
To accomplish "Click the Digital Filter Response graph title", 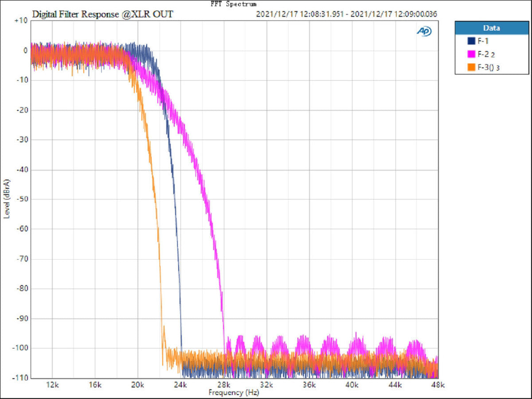I will coord(102,15).
